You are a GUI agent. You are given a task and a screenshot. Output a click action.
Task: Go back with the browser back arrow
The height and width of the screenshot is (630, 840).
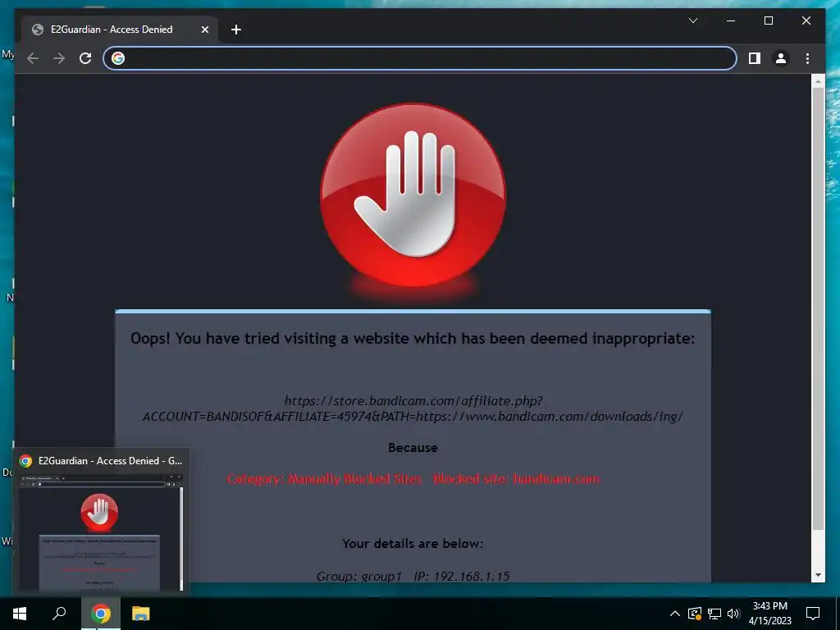pyautogui.click(x=33, y=58)
